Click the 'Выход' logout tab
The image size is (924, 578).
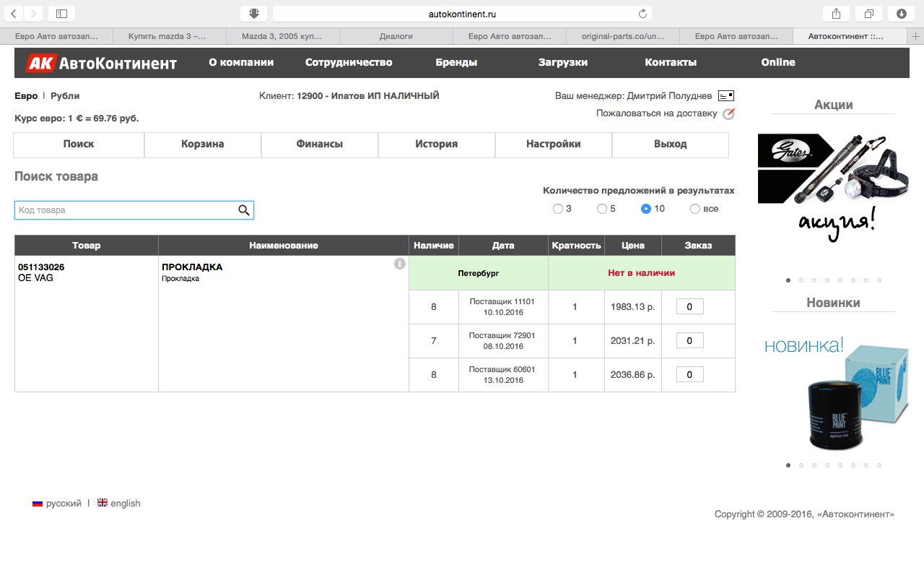click(671, 144)
